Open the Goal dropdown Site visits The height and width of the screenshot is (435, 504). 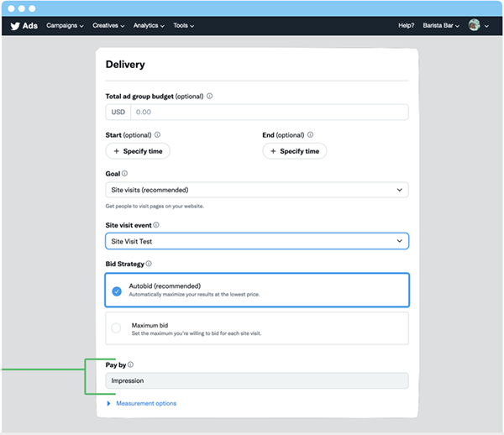pyautogui.click(x=257, y=190)
